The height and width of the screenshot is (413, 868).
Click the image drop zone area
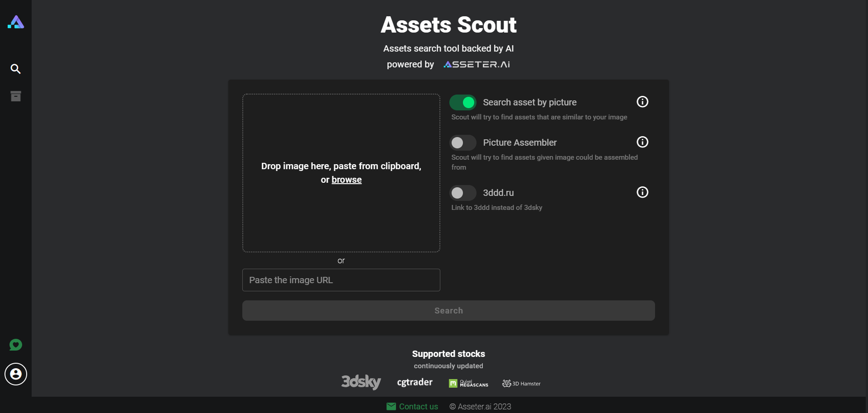(341, 173)
